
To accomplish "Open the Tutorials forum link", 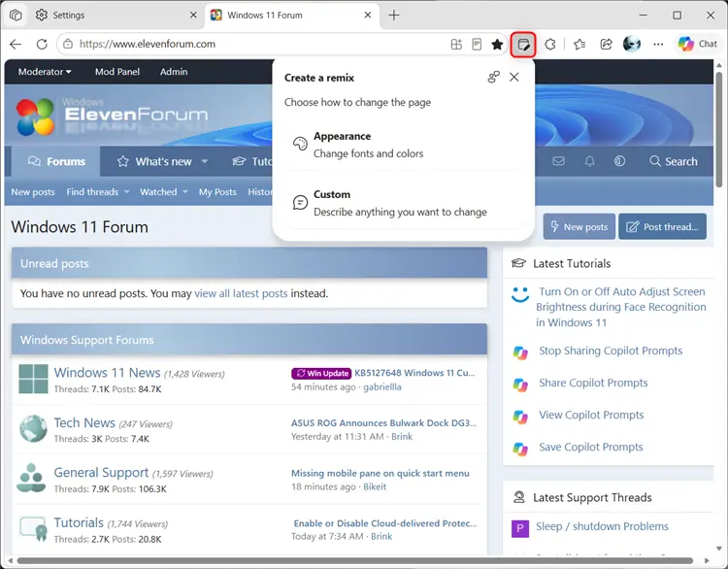I will pyautogui.click(x=79, y=522).
